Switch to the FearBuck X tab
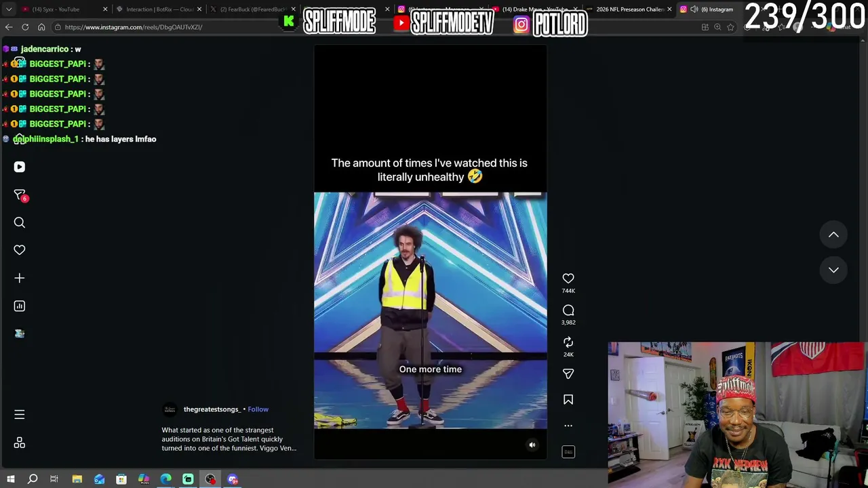Screen dimensions: 868x488 pos(252,9)
